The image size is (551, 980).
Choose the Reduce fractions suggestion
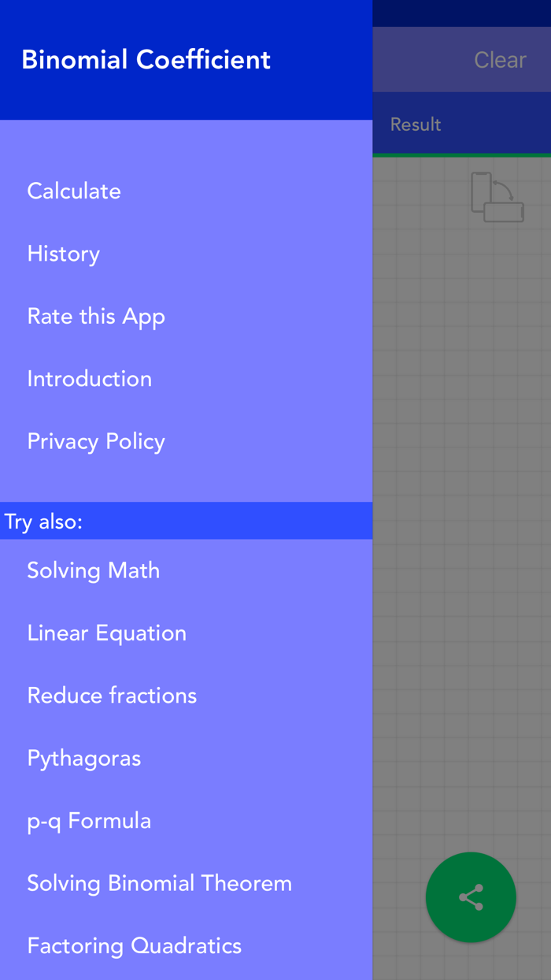pyautogui.click(x=112, y=696)
